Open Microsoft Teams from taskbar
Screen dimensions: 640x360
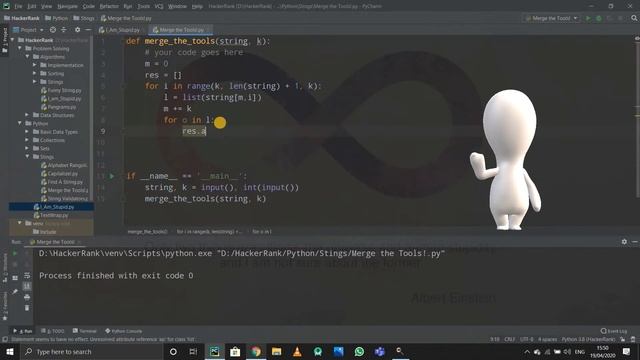[380, 351]
